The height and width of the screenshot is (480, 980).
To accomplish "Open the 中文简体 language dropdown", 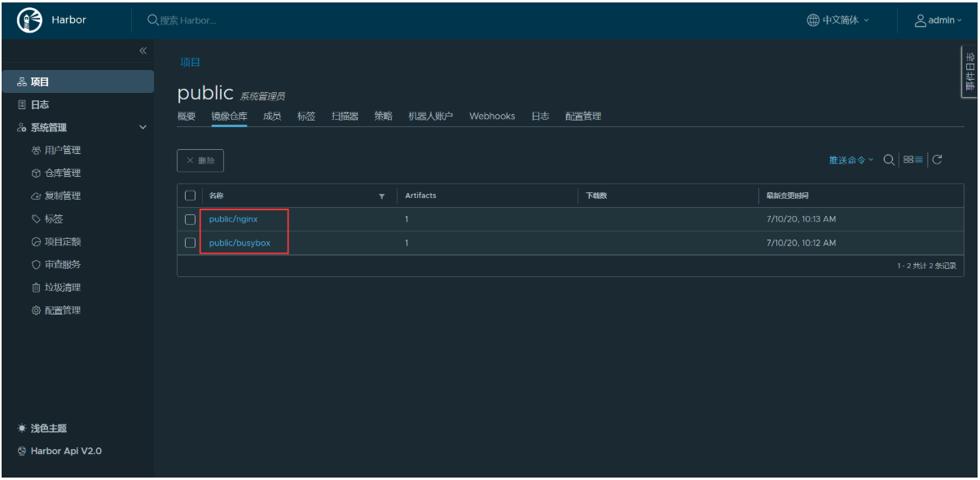I will tap(838, 20).
